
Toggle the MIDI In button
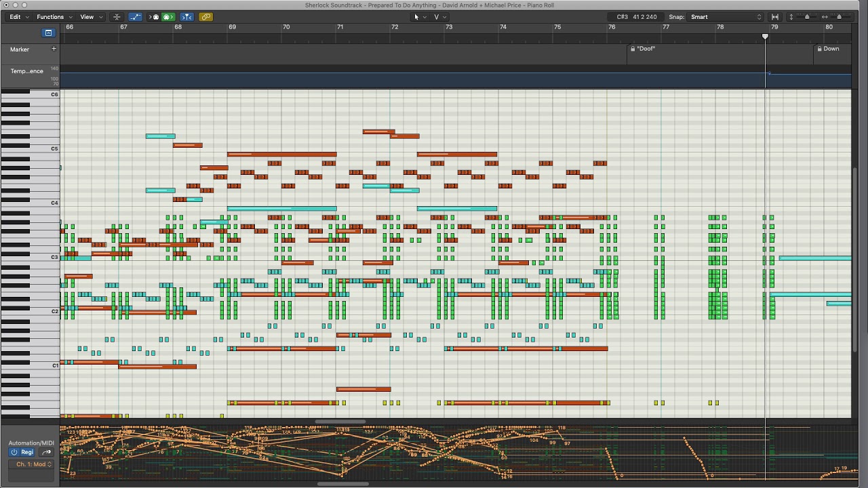click(x=155, y=17)
